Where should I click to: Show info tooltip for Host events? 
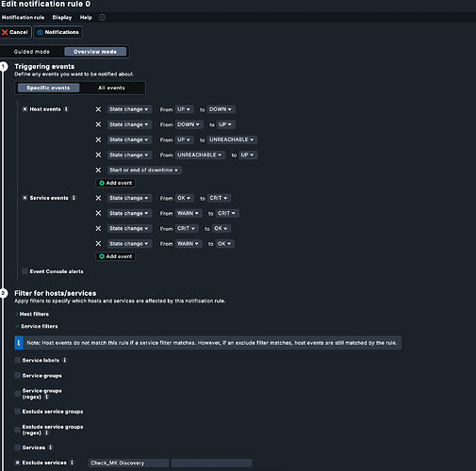pos(66,109)
